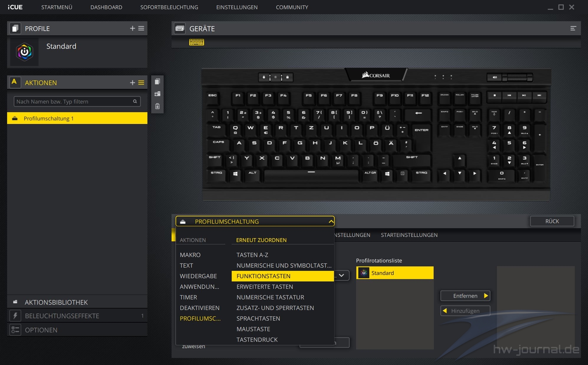Select highlighted Funktionstasten option
The height and width of the screenshot is (365, 588).
[283, 276]
